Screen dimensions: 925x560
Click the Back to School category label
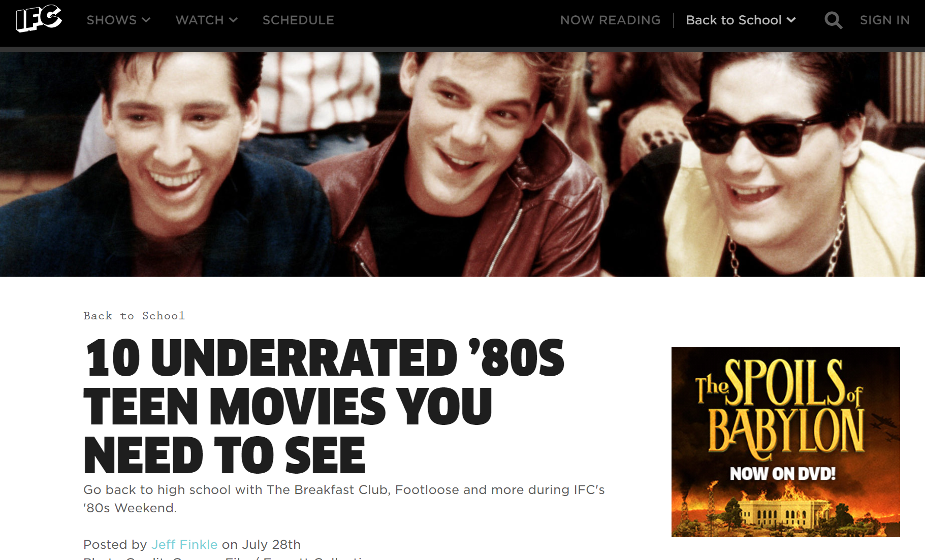[134, 316]
